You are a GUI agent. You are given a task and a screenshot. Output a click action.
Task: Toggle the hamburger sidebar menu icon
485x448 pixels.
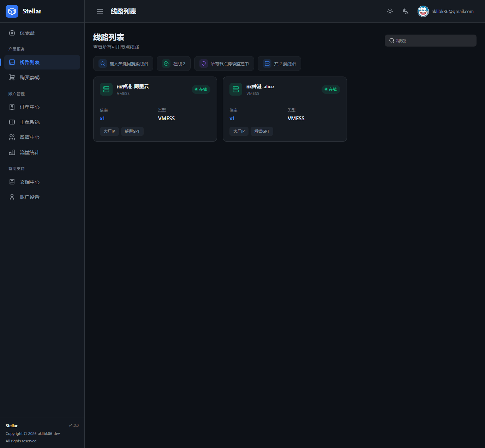coord(100,11)
